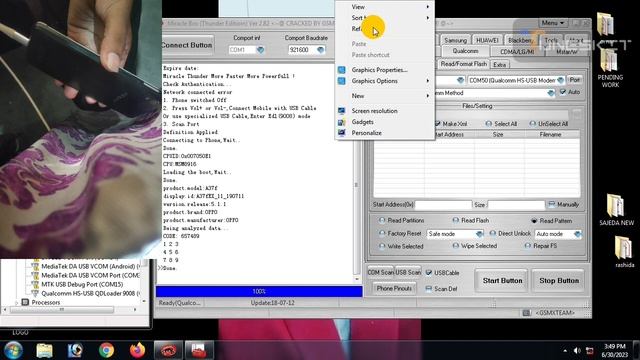The image size is (640, 360).
Task: Choose the Select All radio option
Action: [x=489, y=124]
